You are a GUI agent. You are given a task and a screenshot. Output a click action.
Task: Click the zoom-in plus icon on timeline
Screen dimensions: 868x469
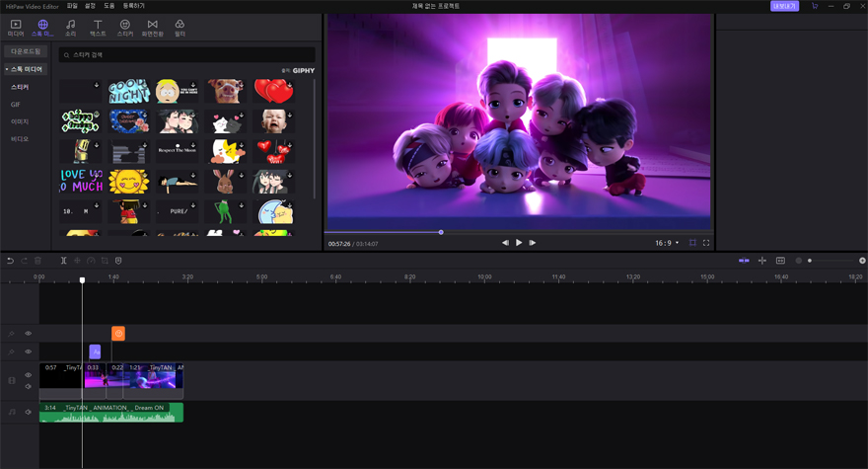point(862,261)
